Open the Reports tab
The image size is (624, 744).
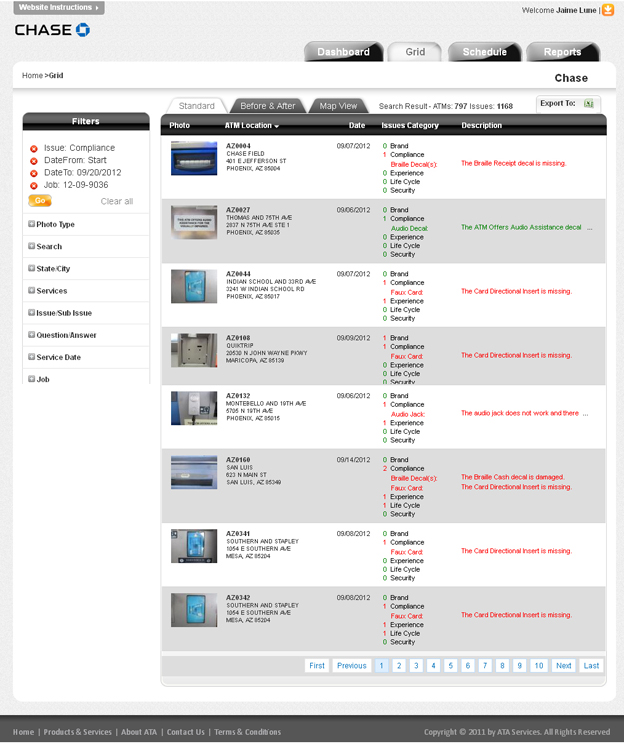[x=562, y=52]
